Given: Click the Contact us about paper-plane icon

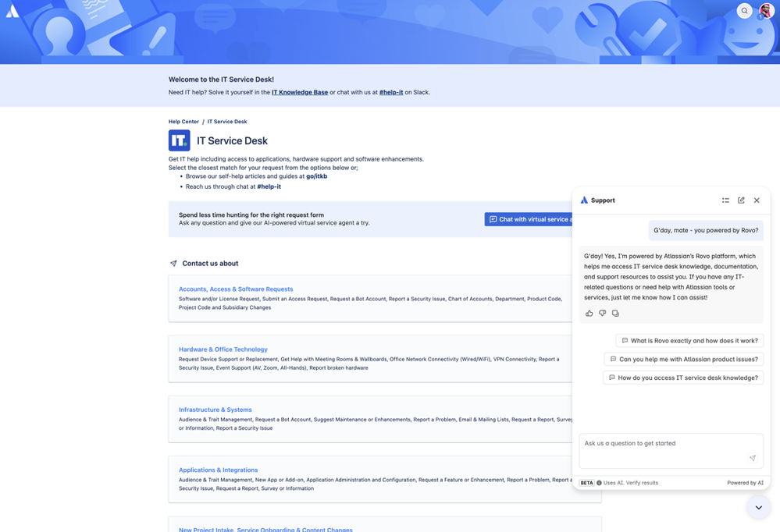Looking at the screenshot, I should pyautogui.click(x=173, y=264).
